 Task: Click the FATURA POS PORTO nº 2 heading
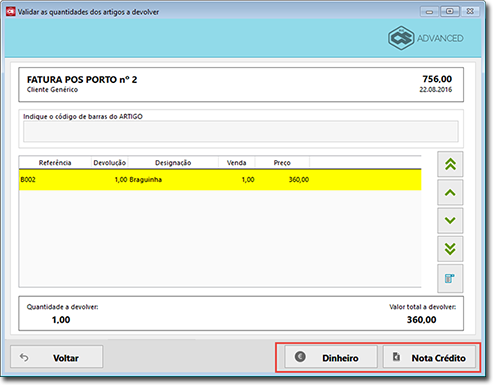click(82, 80)
